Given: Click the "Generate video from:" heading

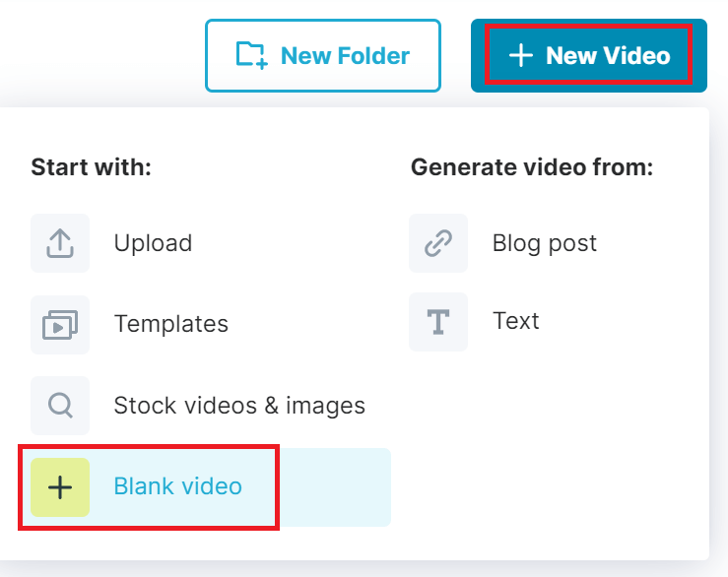Looking at the screenshot, I should 532,167.
